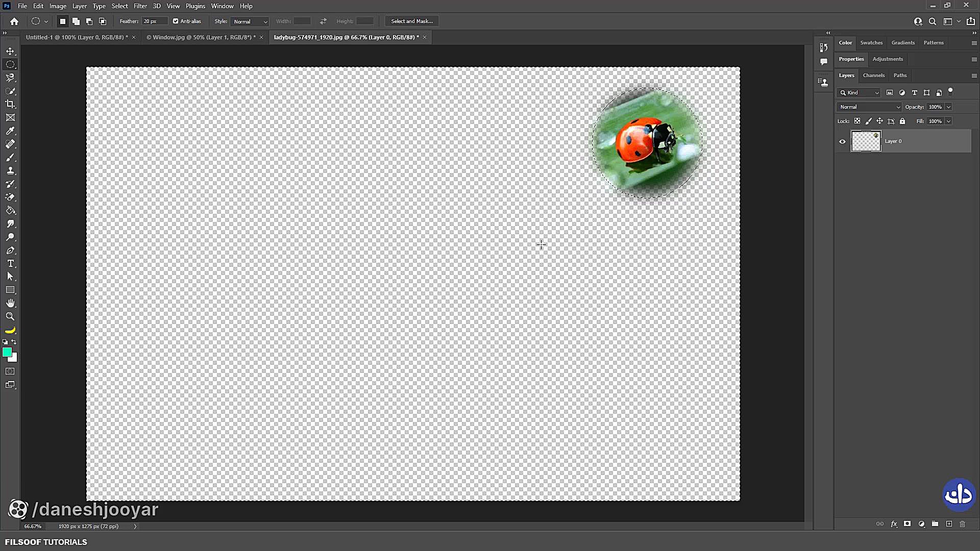Image resolution: width=980 pixels, height=551 pixels.
Task: Open the background color swatch
Action: (14, 359)
